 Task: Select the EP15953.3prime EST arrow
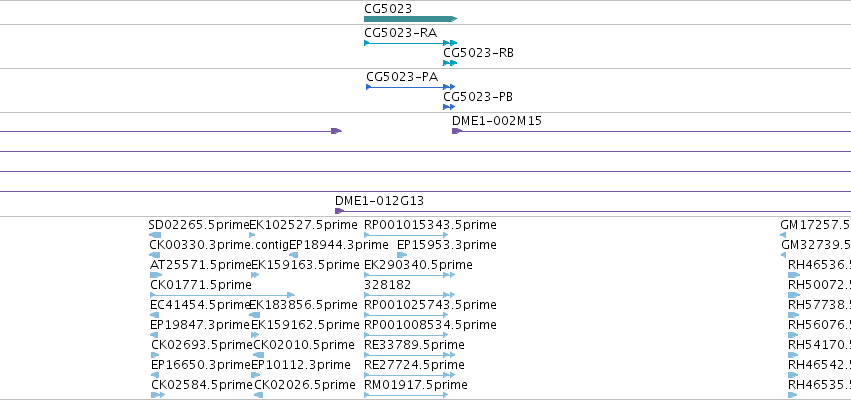(402, 255)
